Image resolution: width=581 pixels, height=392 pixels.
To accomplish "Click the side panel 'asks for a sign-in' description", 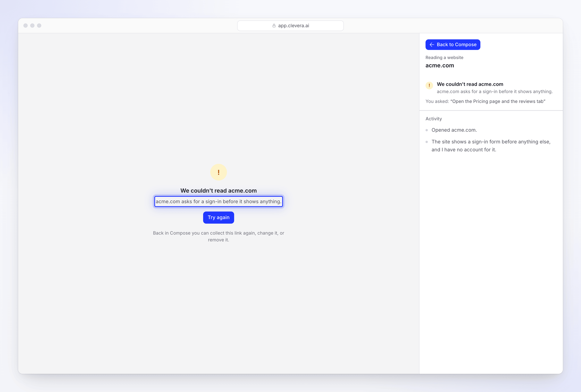I will 495,92.
